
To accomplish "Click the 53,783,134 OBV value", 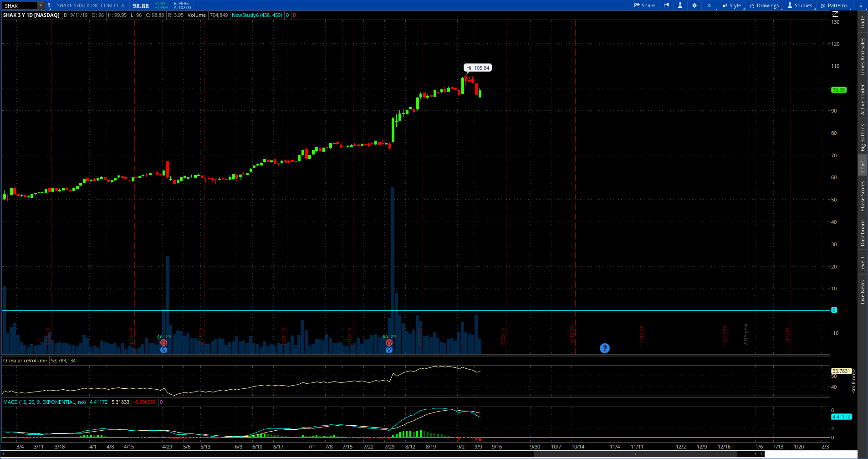I will (x=63, y=361).
